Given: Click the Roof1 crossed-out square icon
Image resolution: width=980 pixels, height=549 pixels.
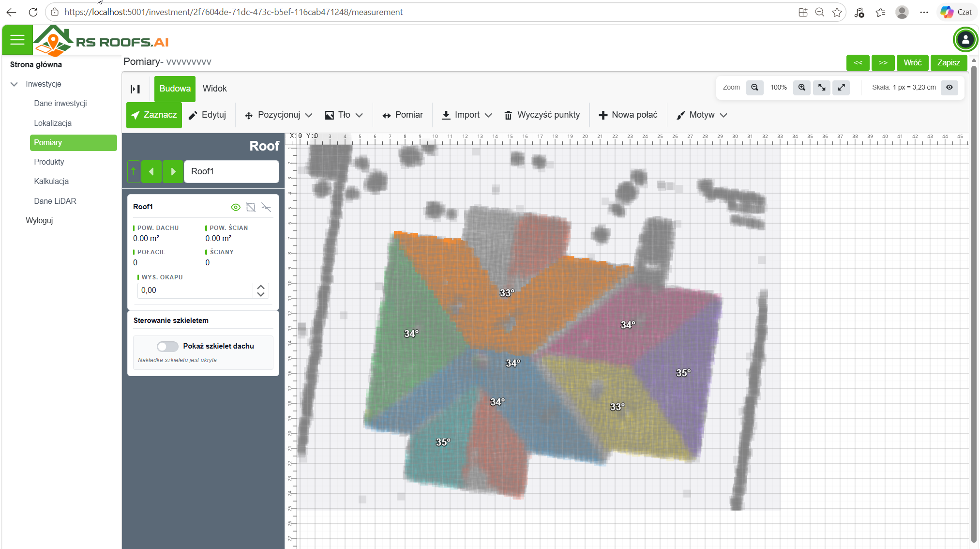Looking at the screenshot, I should click(x=251, y=207).
